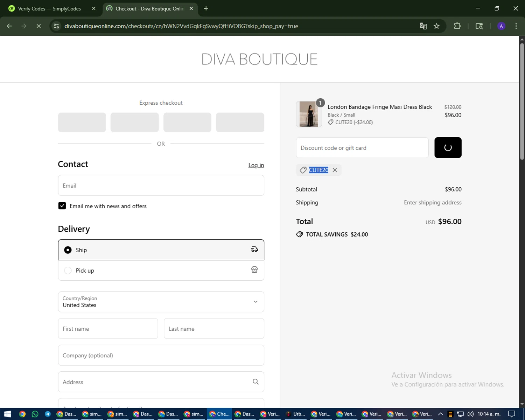Image resolution: width=525 pixels, height=420 pixels.
Task: Expand the Country/Region dropdown
Action: click(x=161, y=302)
